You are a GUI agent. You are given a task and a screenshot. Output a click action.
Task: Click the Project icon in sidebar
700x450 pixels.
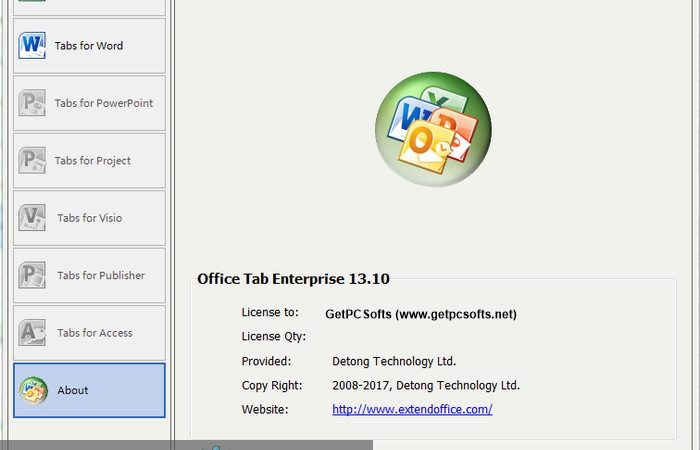(32, 161)
